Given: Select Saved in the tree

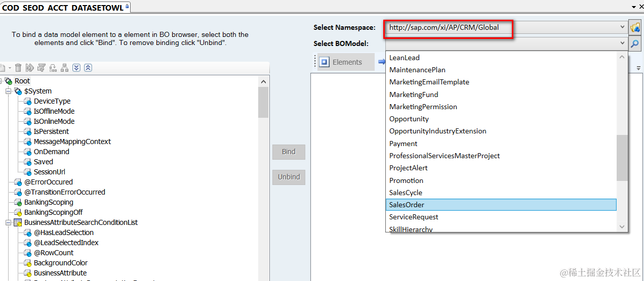Looking at the screenshot, I should [x=44, y=162].
